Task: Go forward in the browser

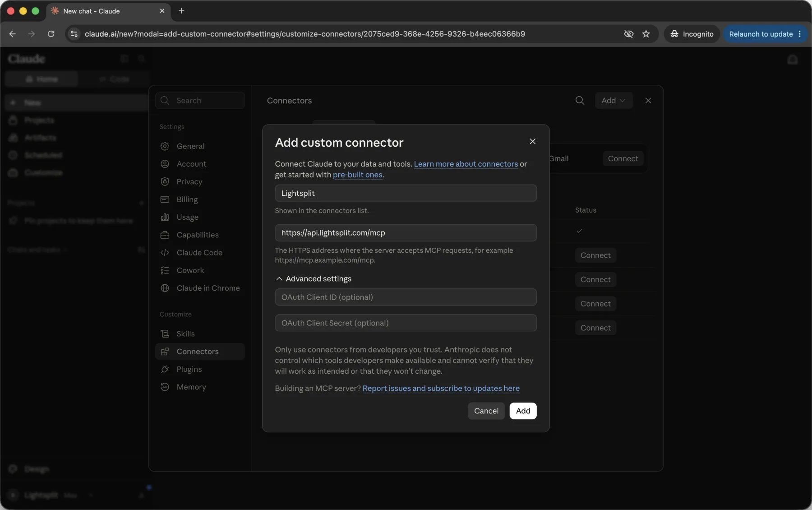Action: [32, 34]
